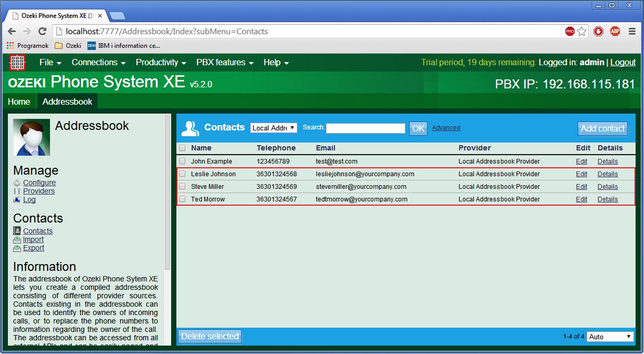The height and width of the screenshot is (354, 644).
Task: Open the IBM i information bookmark
Action: point(124,46)
